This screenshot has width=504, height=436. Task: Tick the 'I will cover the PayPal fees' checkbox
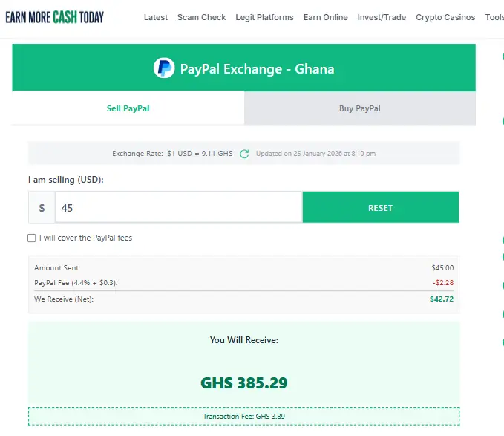click(32, 238)
